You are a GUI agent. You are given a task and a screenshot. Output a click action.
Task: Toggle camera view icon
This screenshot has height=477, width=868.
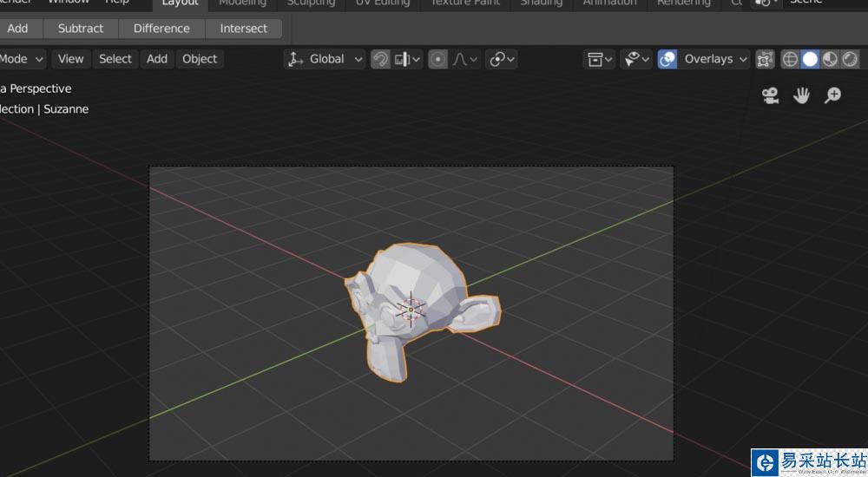[x=770, y=95]
